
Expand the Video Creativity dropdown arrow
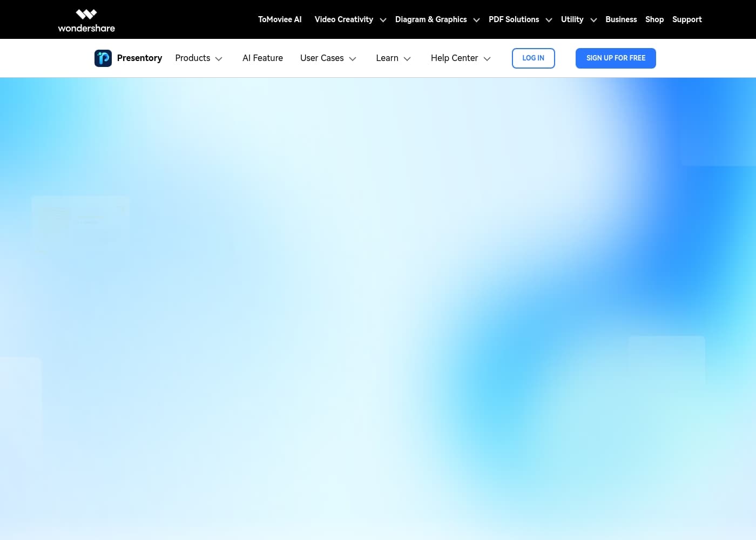pyautogui.click(x=383, y=20)
